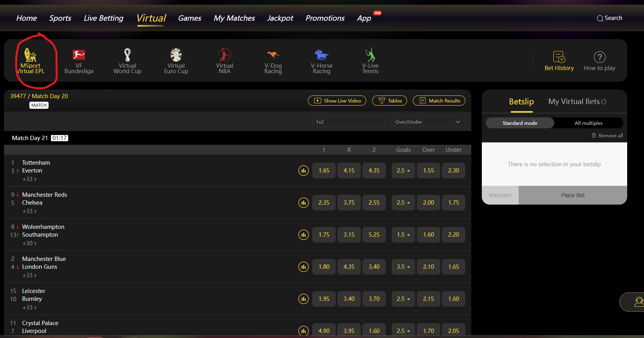Image resolution: width=644 pixels, height=338 pixels.
Task: Select the MSport Virtual EPL league icon
Action: pyautogui.click(x=30, y=56)
